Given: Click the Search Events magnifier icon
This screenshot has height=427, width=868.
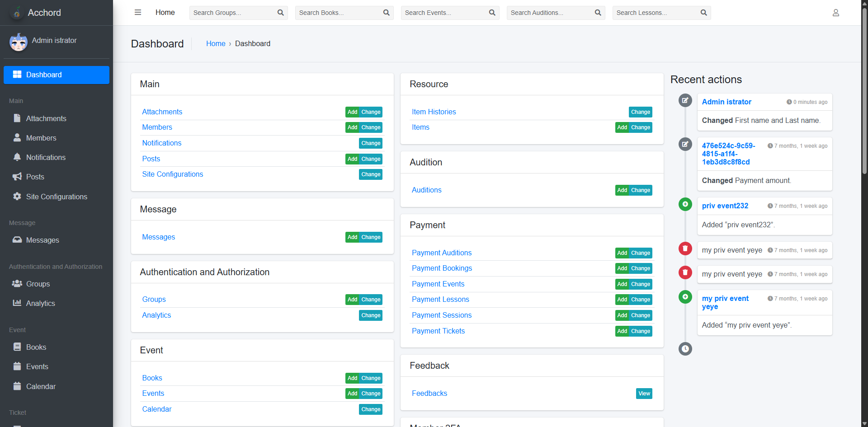Looking at the screenshot, I should point(492,13).
